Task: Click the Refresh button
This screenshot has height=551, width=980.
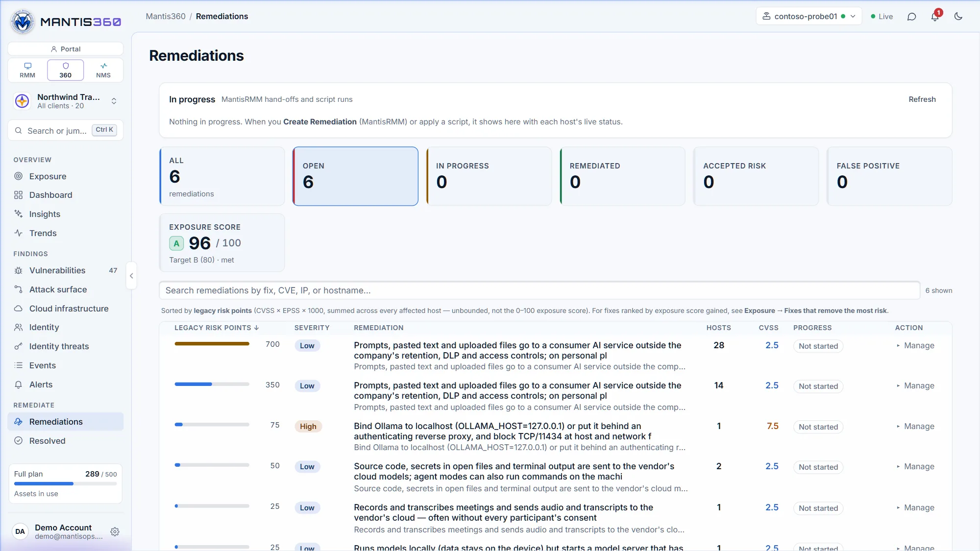Action: [x=922, y=99]
